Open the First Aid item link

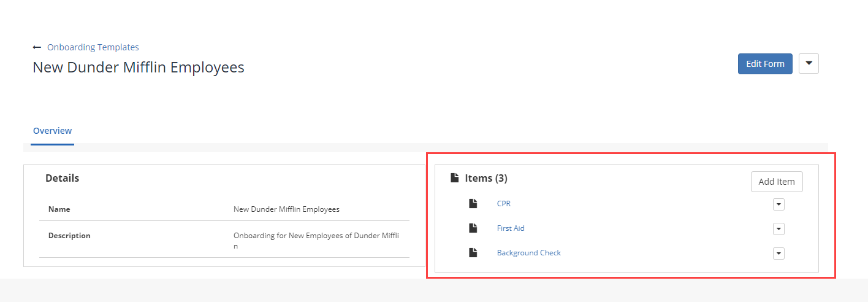click(511, 228)
